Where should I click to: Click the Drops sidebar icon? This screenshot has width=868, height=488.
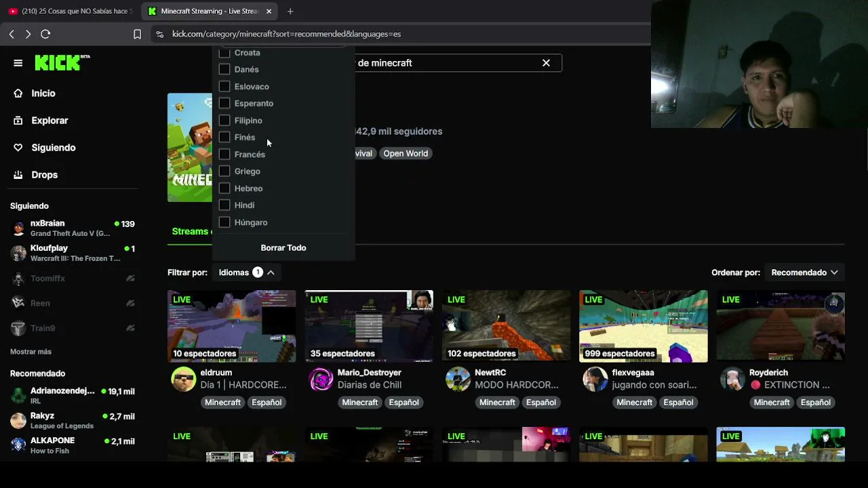pos(18,175)
